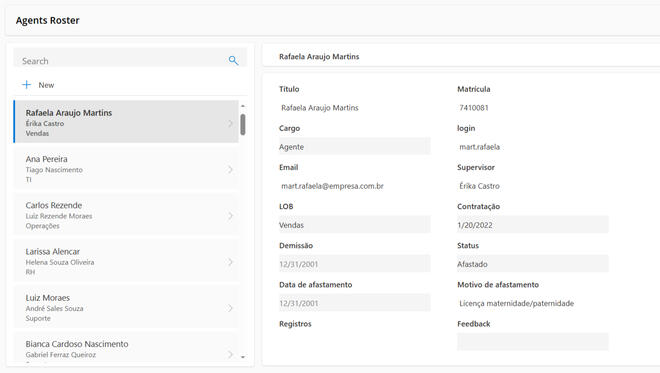Click Gabriel Ferraz Queiroz subtitle
Screen dimensions: 660x373
click(61, 355)
